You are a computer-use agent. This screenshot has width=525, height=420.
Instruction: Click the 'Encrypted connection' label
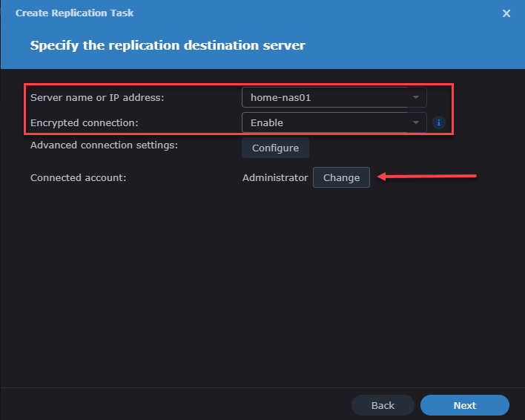[84, 122]
